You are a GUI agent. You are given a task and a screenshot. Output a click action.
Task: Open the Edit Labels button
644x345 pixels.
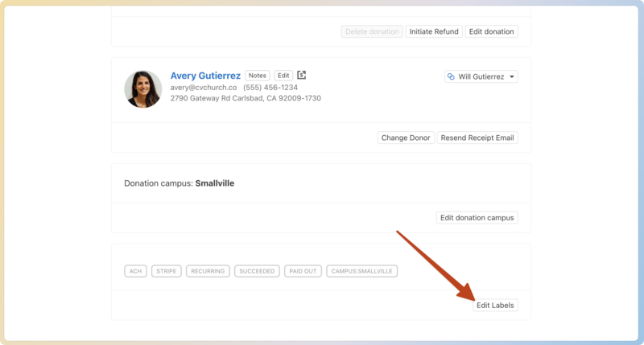coord(495,306)
